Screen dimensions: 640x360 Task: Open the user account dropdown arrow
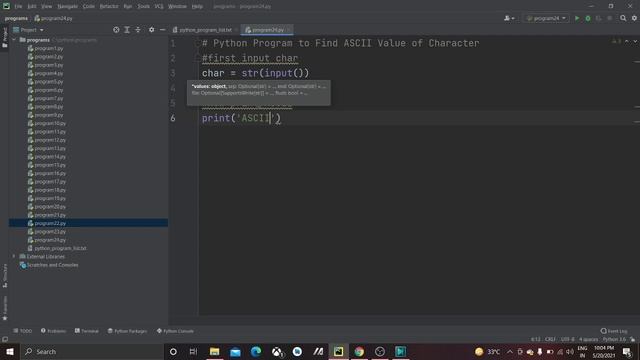[513, 18]
